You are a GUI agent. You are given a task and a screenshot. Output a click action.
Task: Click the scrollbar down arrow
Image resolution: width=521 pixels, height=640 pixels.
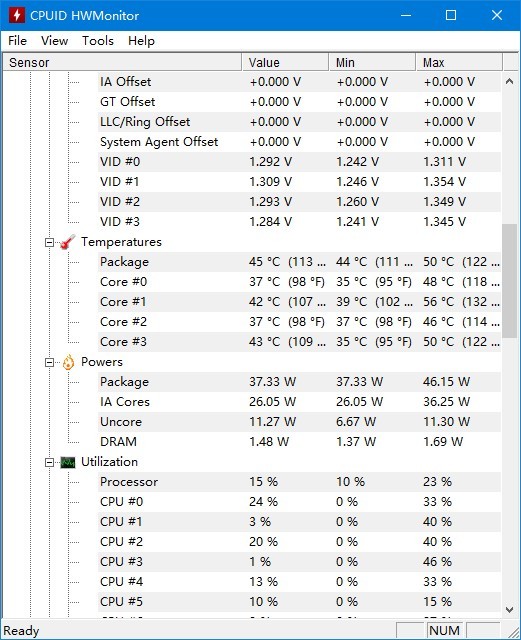point(509,610)
